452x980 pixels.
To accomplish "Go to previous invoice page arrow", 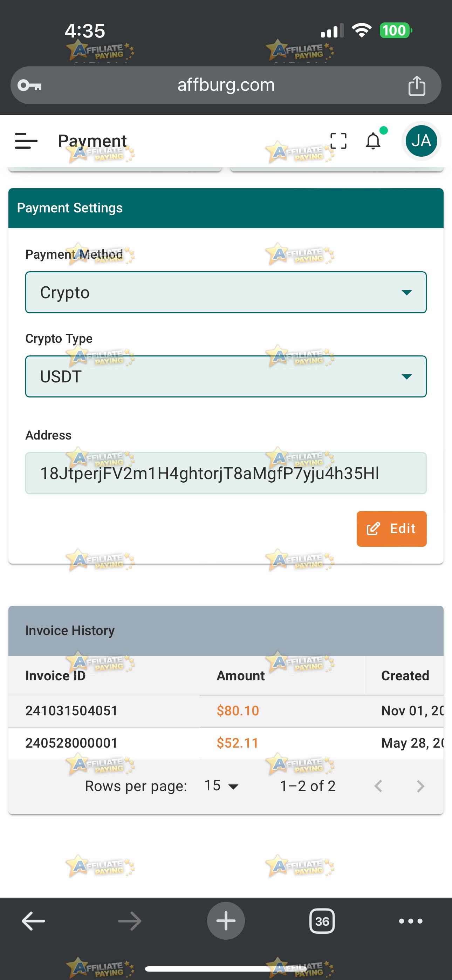I will (x=378, y=786).
